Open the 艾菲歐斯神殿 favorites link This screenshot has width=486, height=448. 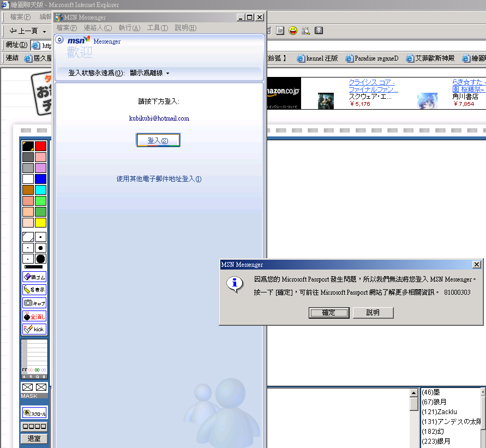(430, 58)
